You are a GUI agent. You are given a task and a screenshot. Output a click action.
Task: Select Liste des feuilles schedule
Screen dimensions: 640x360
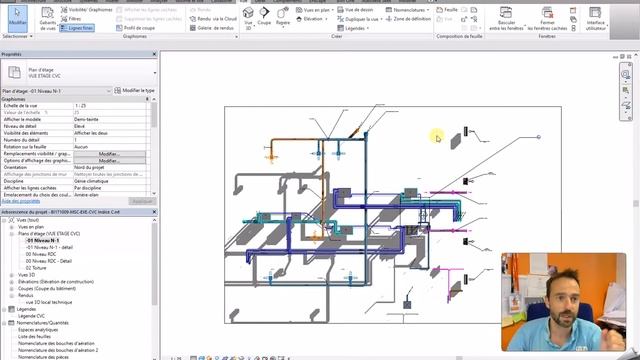34,337
